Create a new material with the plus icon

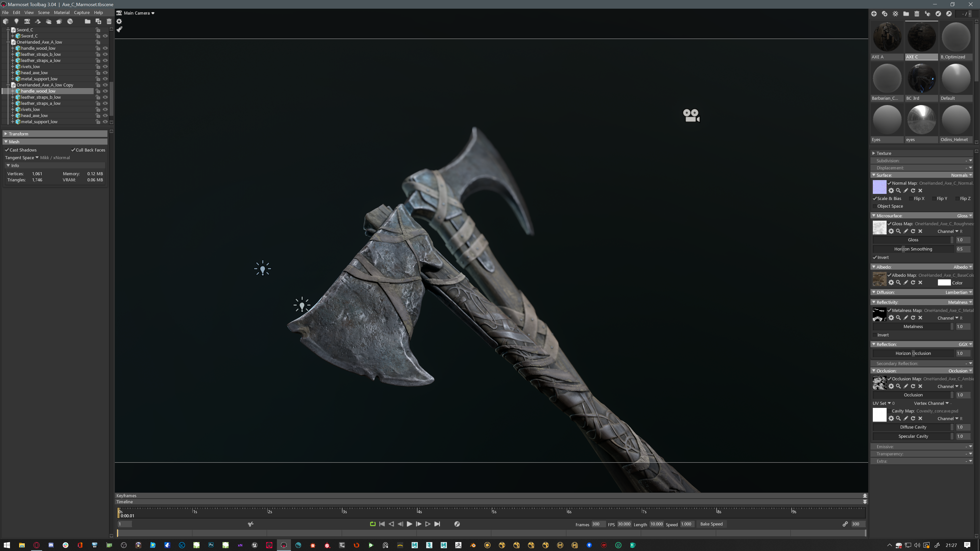click(874, 14)
